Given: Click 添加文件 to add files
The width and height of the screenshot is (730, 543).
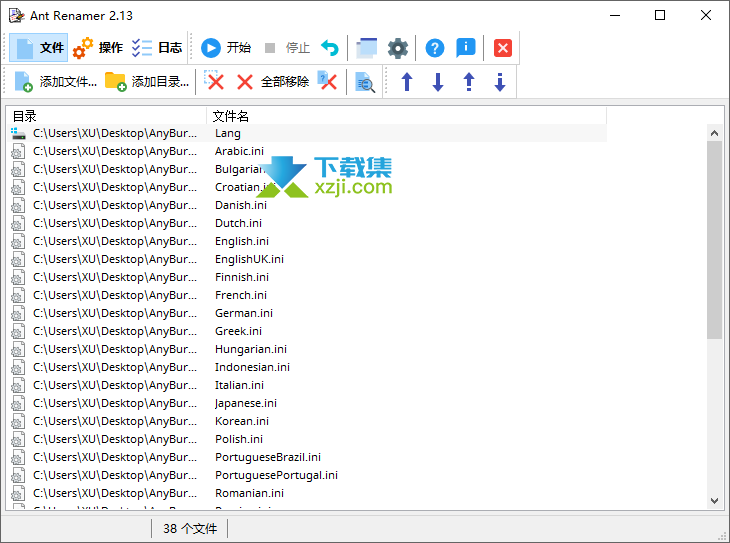Looking at the screenshot, I should click(55, 82).
